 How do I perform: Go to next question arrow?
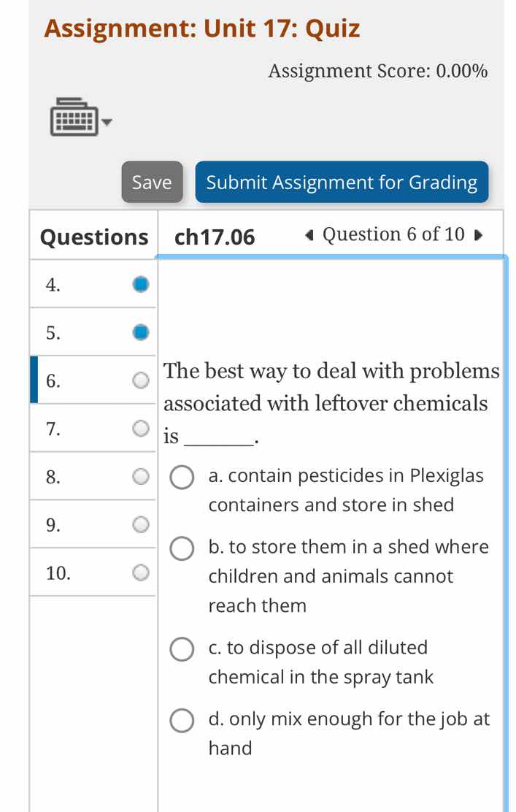click(x=478, y=235)
